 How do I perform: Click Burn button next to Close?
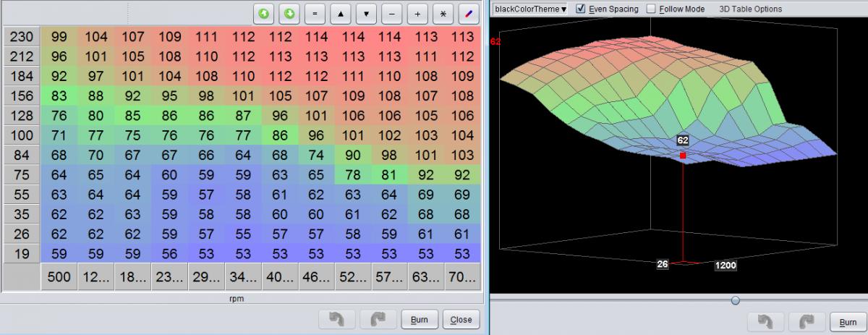pos(420,319)
